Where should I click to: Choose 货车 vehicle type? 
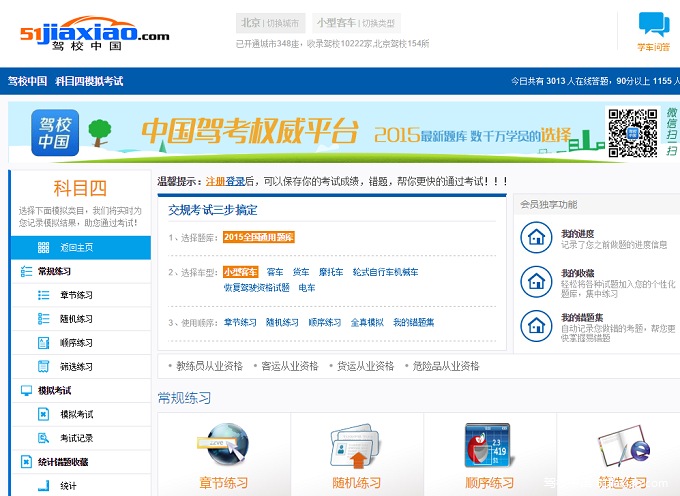pos(301,272)
